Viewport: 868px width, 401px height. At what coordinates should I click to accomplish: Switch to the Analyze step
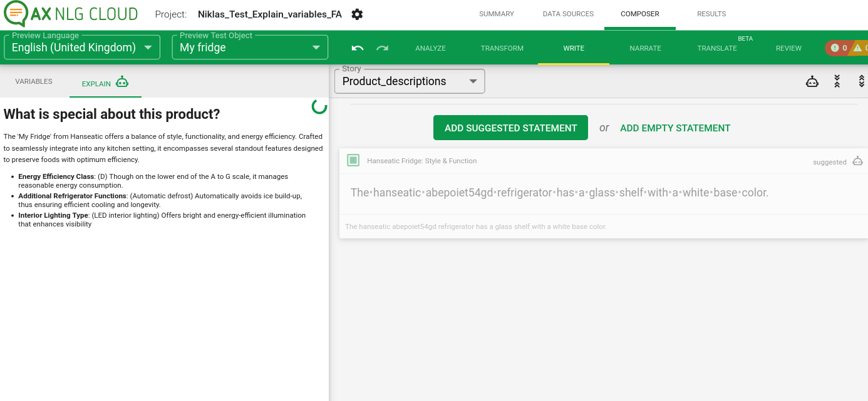pos(431,48)
